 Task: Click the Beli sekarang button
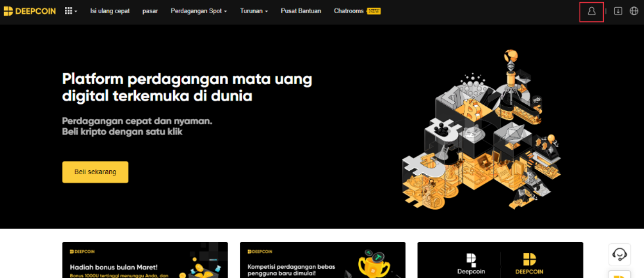[95, 172]
